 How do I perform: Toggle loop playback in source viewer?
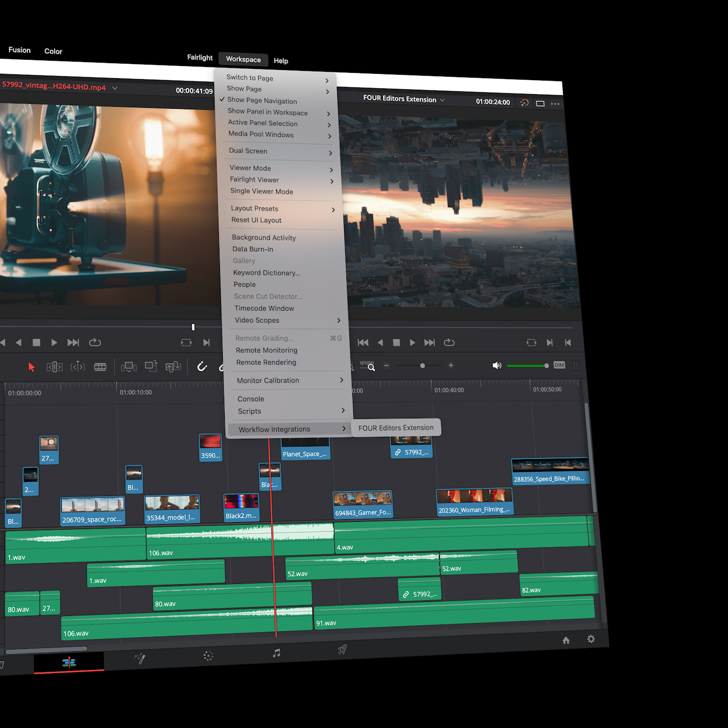tap(95, 343)
